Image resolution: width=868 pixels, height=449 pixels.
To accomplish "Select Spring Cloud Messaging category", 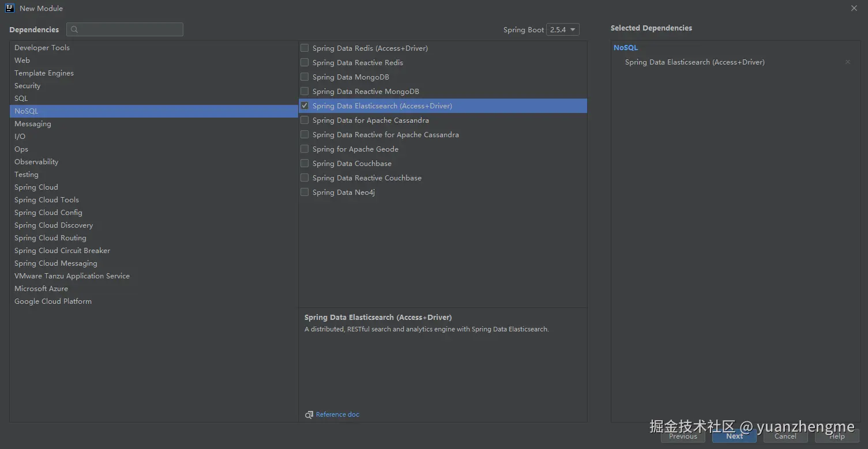I will click(153, 263).
